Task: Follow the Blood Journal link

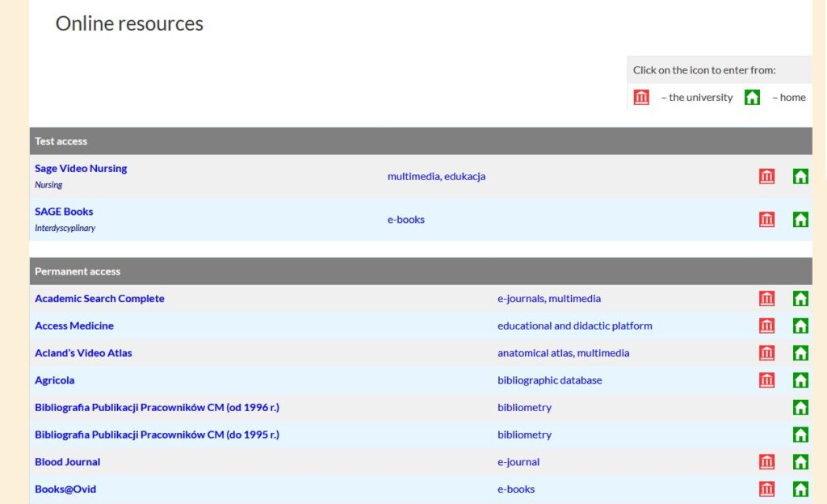Action: pos(68,462)
